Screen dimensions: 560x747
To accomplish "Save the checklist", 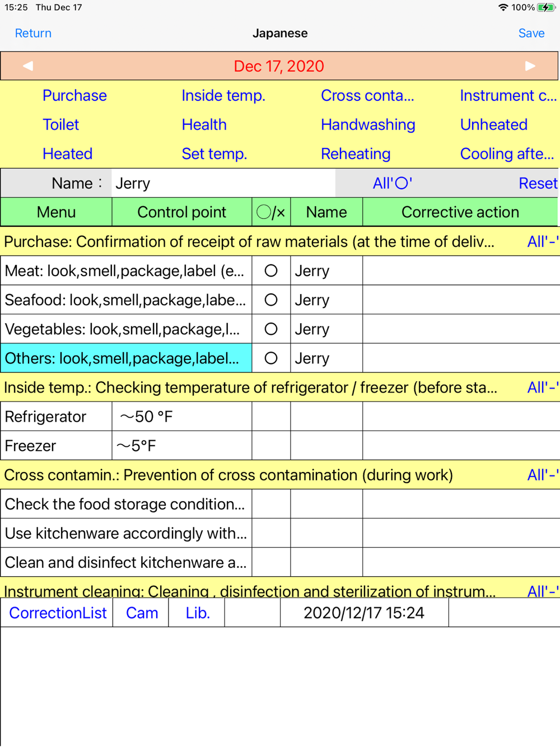I will (531, 33).
